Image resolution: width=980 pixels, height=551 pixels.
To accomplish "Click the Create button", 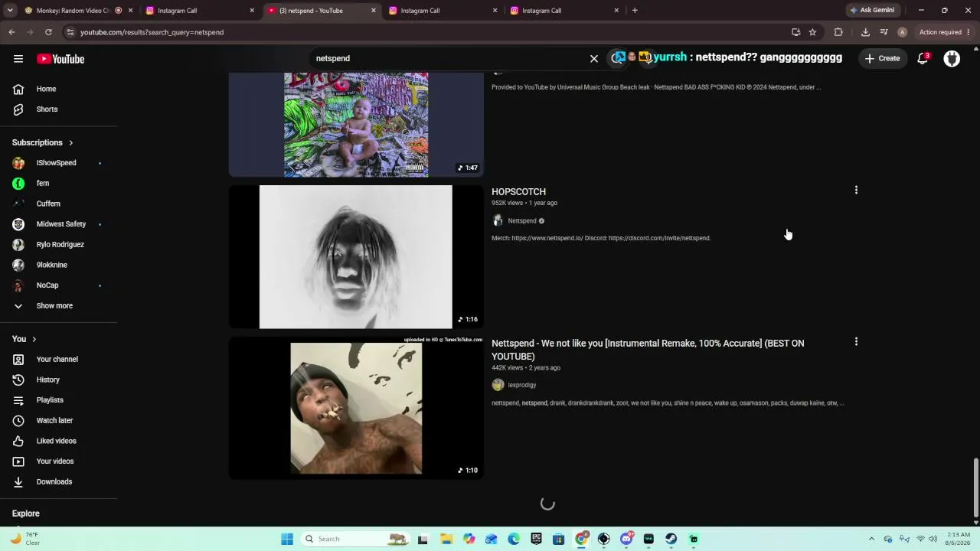I will coord(882,58).
